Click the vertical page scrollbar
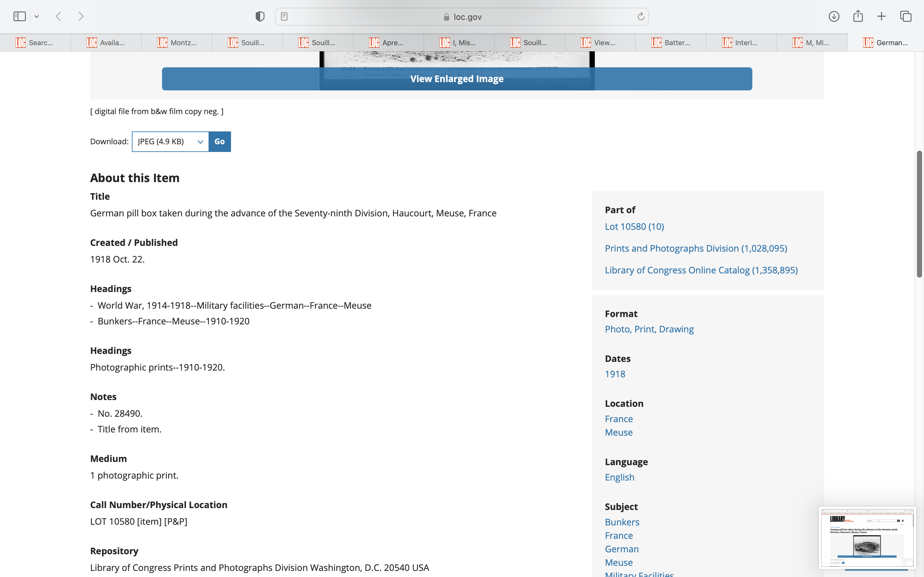This screenshot has height=577, width=924. click(x=919, y=214)
